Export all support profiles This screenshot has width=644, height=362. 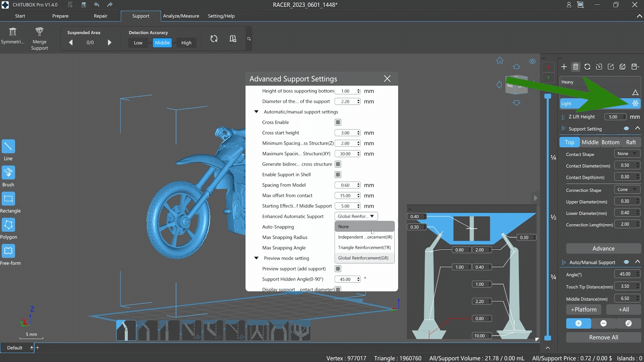click(x=623, y=67)
